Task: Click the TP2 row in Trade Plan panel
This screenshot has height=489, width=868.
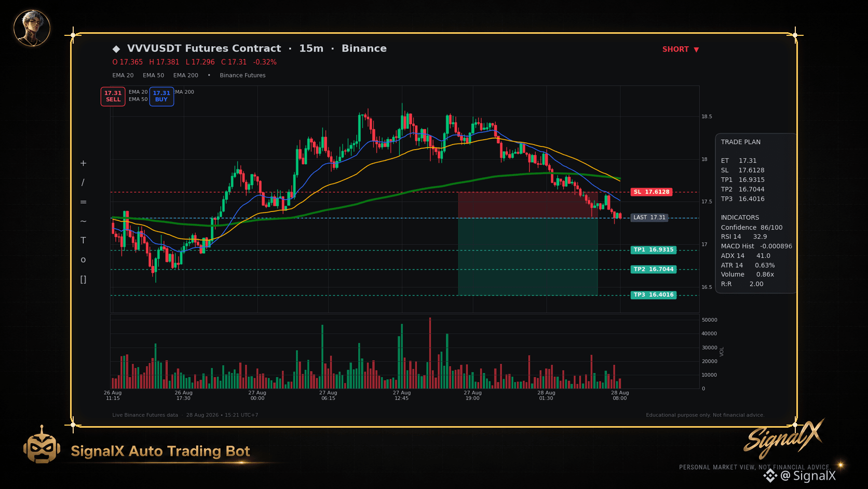Action: (x=743, y=190)
